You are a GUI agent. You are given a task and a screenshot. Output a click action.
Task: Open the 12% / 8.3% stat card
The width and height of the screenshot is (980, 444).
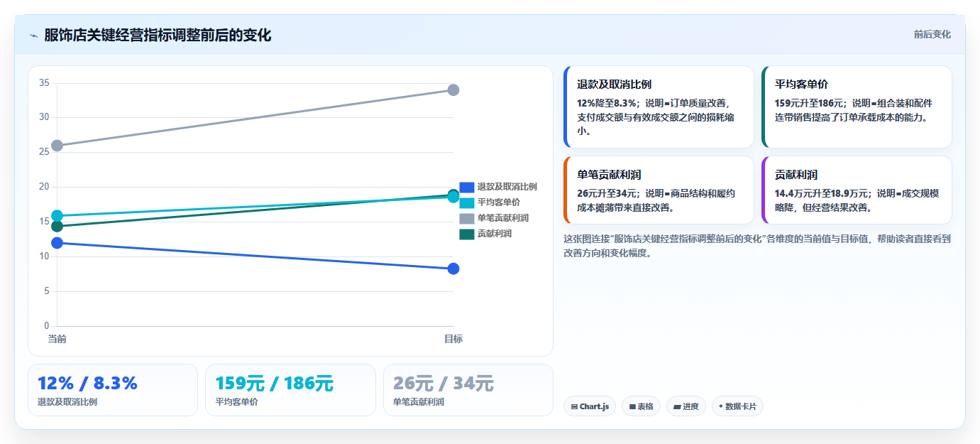[x=113, y=390]
